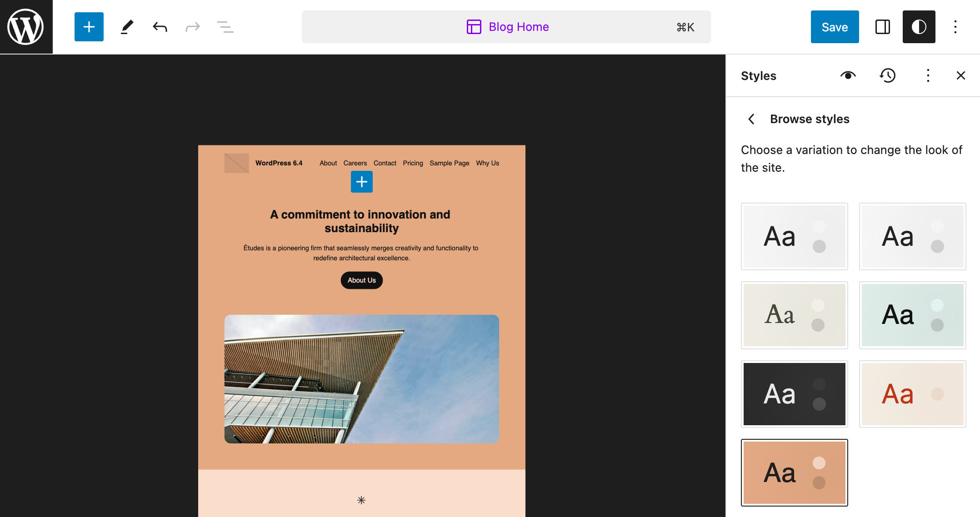Click the Undo arrow icon
Viewport: 980px width, 517px height.
tap(160, 26)
